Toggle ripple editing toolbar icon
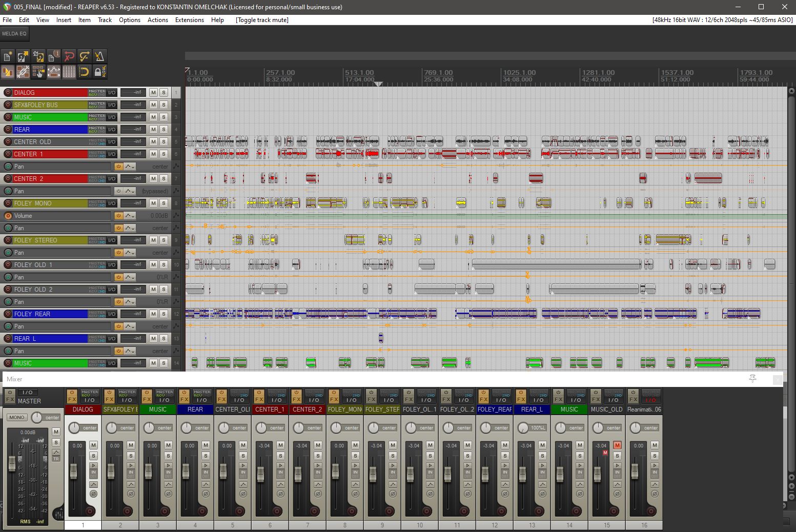This screenshot has width=796, height=532. click(x=38, y=72)
